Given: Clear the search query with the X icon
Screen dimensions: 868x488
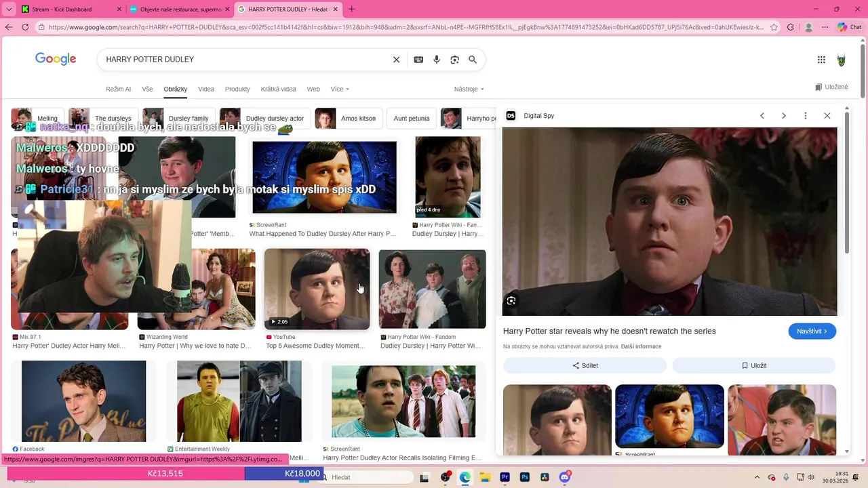Looking at the screenshot, I should tap(397, 60).
